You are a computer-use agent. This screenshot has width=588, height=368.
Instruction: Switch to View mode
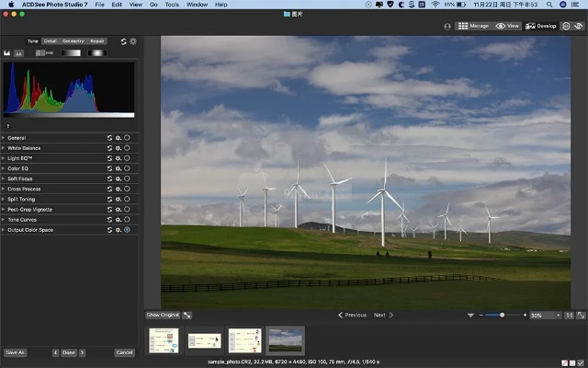point(507,27)
